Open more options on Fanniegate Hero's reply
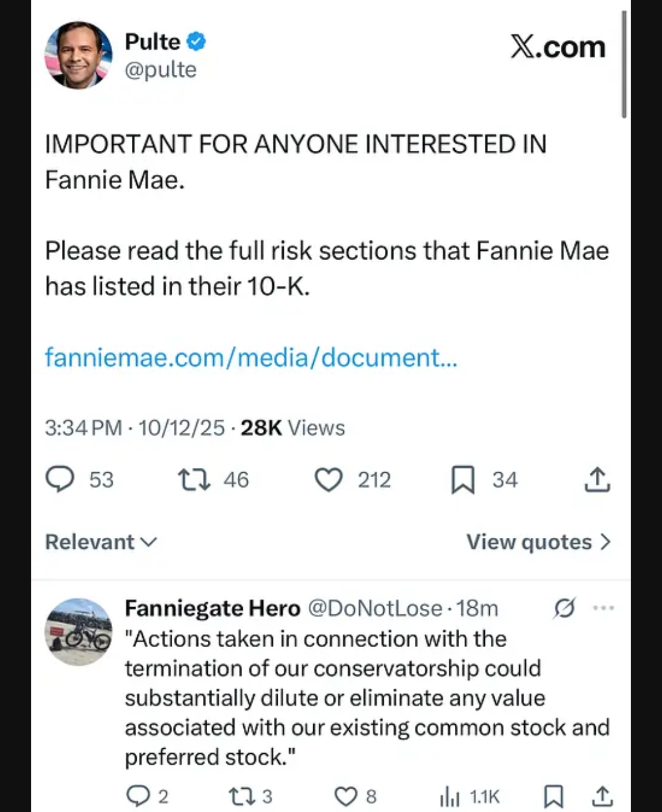This screenshot has height=812, width=662. click(603, 608)
